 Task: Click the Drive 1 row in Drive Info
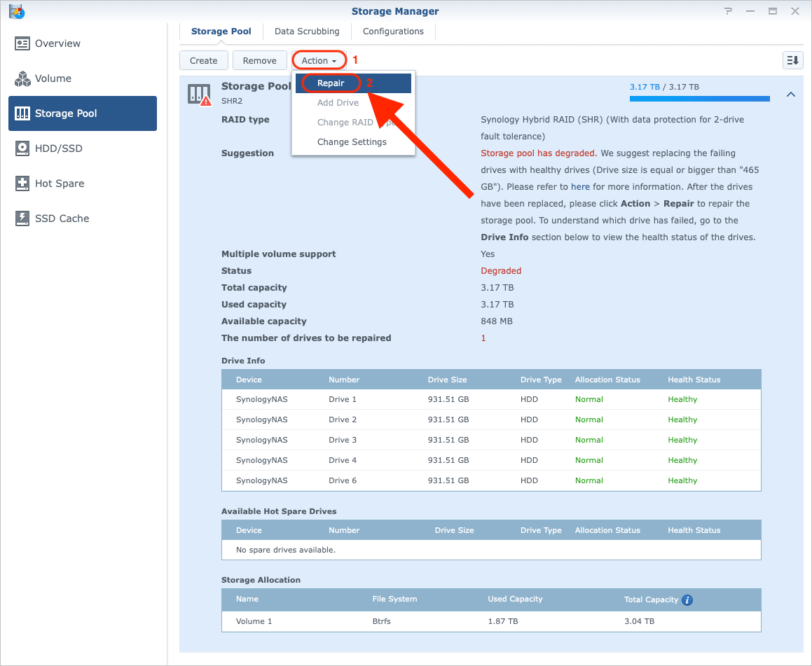click(491, 399)
